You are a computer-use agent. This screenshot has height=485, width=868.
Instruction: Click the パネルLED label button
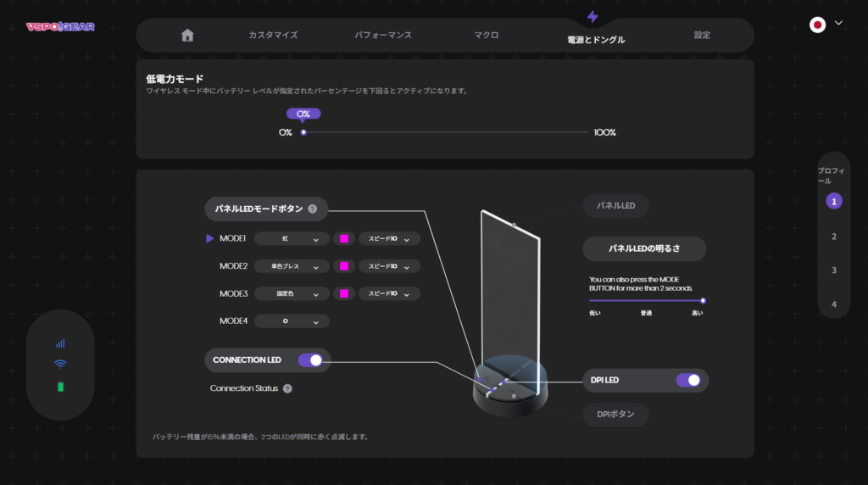pos(616,205)
